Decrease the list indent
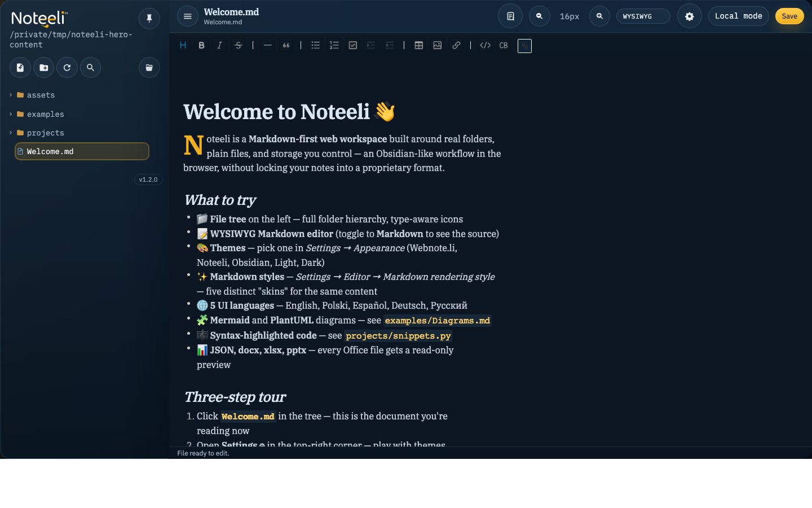 [x=390, y=46]
